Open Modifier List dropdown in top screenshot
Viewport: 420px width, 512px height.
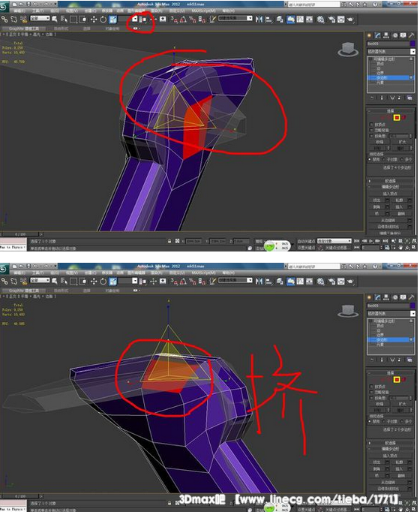coord(391,52)
